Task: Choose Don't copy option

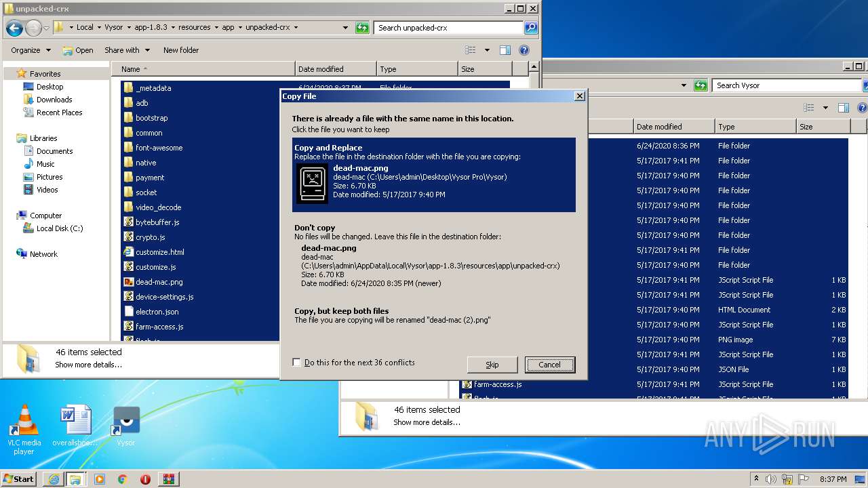Action: pos(434,255)
